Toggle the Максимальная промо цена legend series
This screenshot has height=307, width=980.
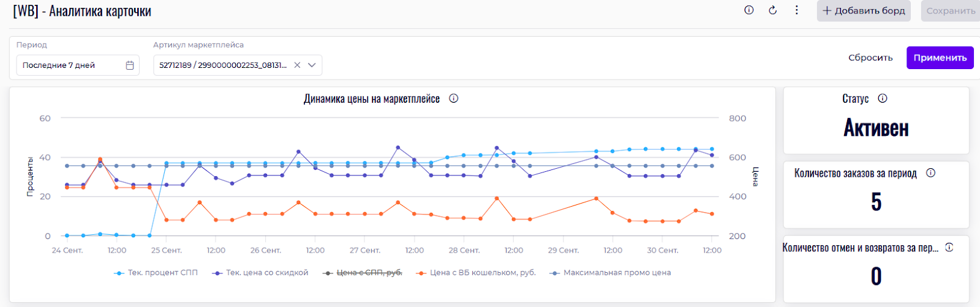tap(610, 273)
